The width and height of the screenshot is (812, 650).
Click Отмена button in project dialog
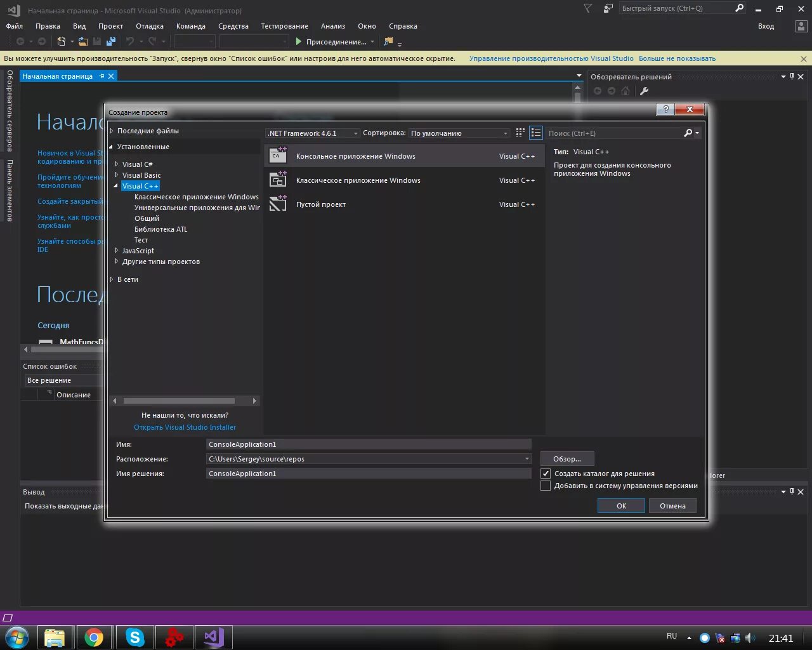[672, 506]
